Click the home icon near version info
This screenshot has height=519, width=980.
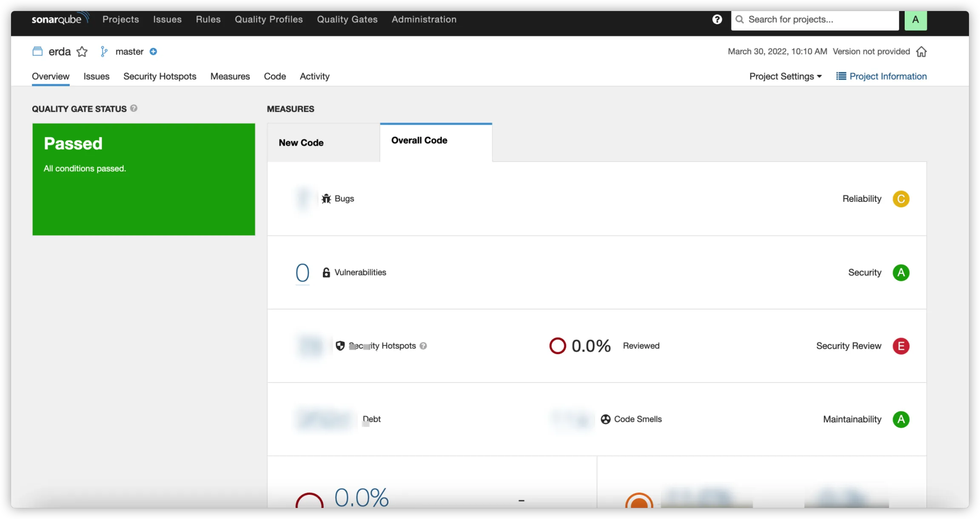pyautogui.click(x=921, y=51)
